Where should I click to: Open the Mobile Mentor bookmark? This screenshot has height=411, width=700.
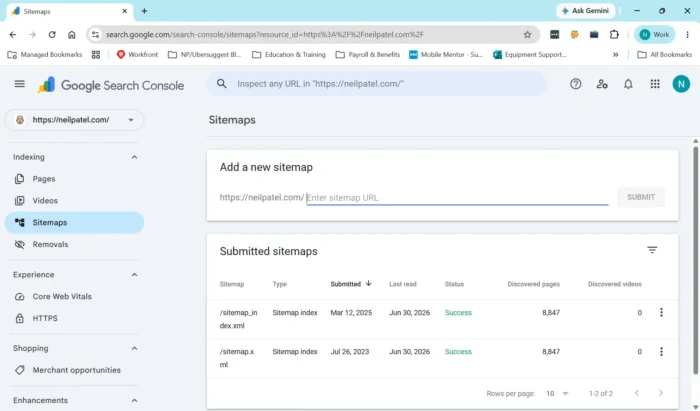click(446, 54)
